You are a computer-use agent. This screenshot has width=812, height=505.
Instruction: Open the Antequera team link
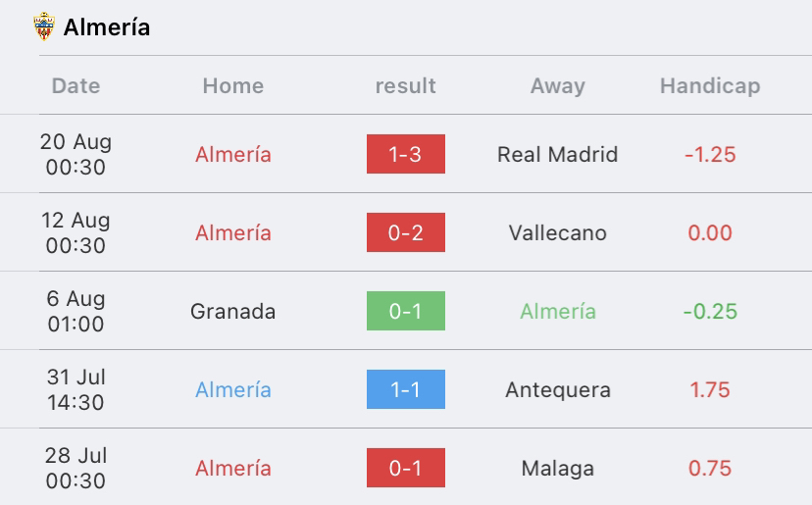pyautogui.click(x=558, y=390)
